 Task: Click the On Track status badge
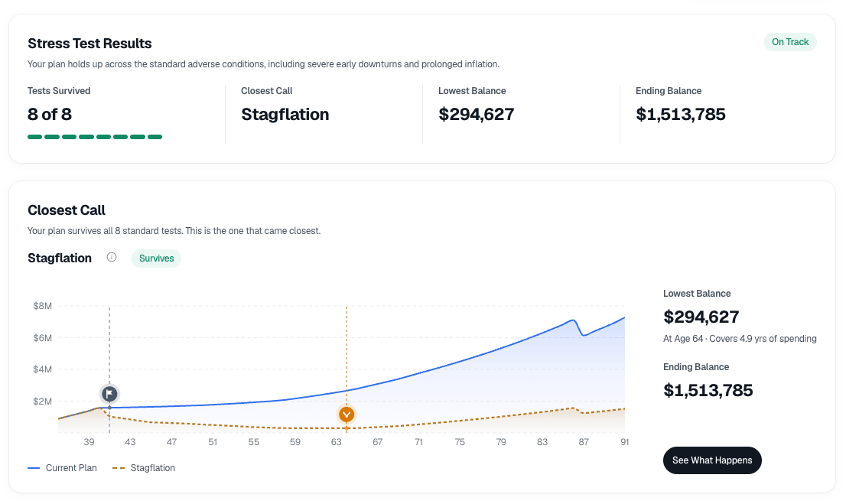click(x=790, y=42)
